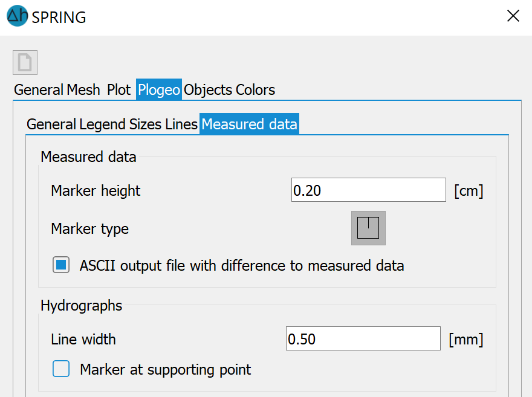The height and width of the screenshot is (397, 532).
Task: Open the Marker type symbol picker
Action: click(368, 228)
